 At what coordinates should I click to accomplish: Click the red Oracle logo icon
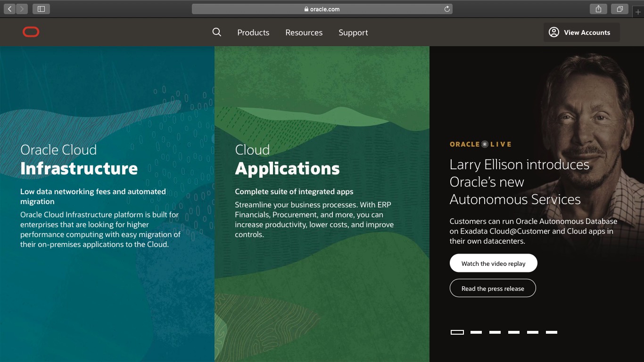pos(31,32)
